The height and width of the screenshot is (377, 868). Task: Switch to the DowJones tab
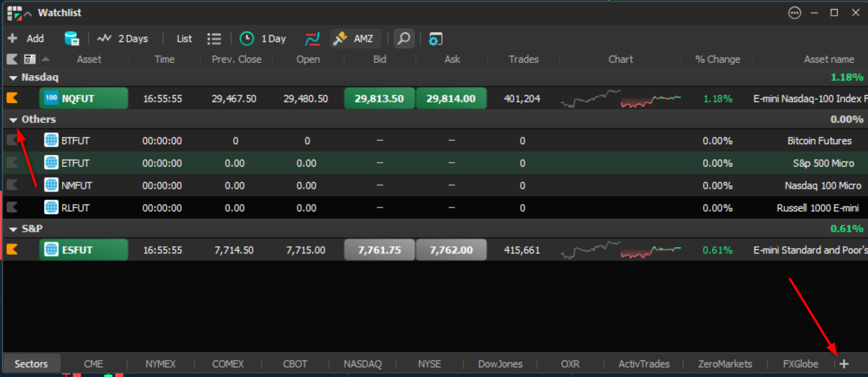pyautogui.click(x=500, y=363)
